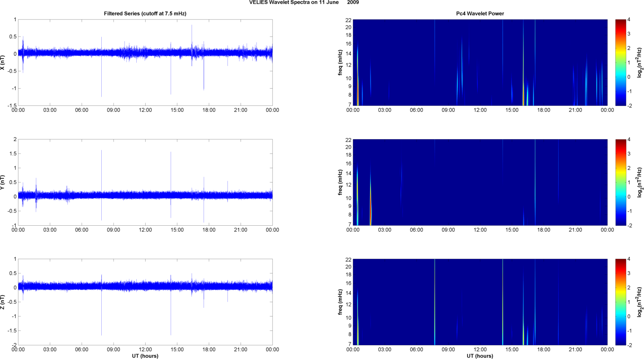Click the 03:00 tick on Z series time axis
The height and width of the screenshot is (359, 644).
(x=50, y=349)
